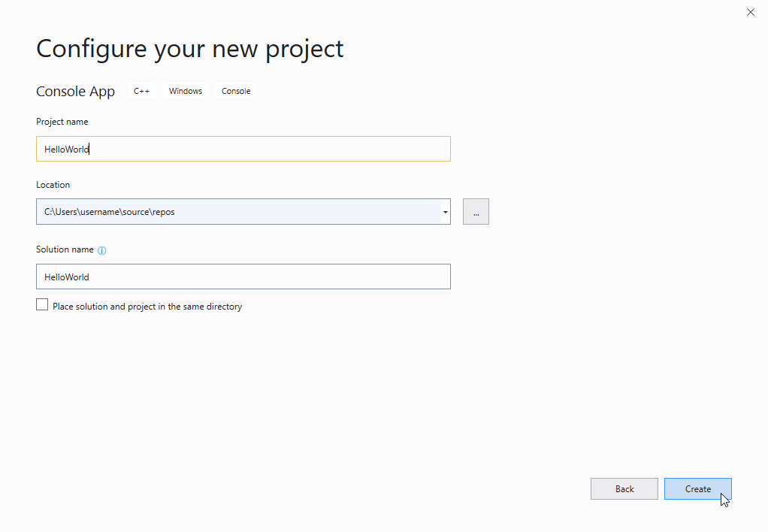The width and height of the screenshot is (768, 532).
Task: Expand the recent locations list
Action: [445, 211]
